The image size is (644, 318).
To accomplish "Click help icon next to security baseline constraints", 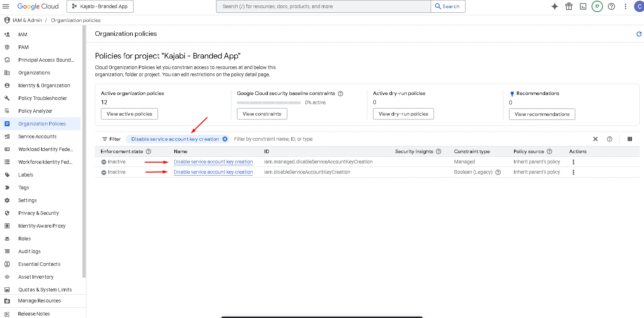I will pyautogui.click(x=340, y=94).
